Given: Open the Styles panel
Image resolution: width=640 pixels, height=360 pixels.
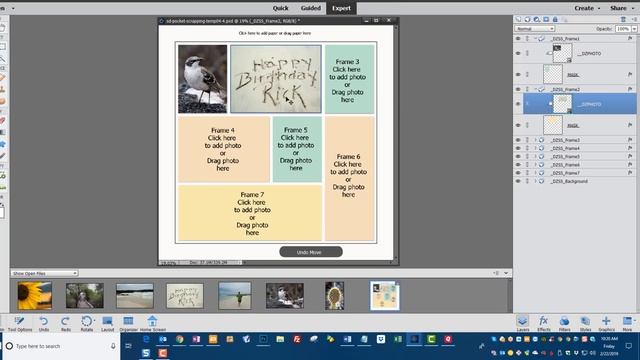Looking at the screenshot, I should point(585,323).
